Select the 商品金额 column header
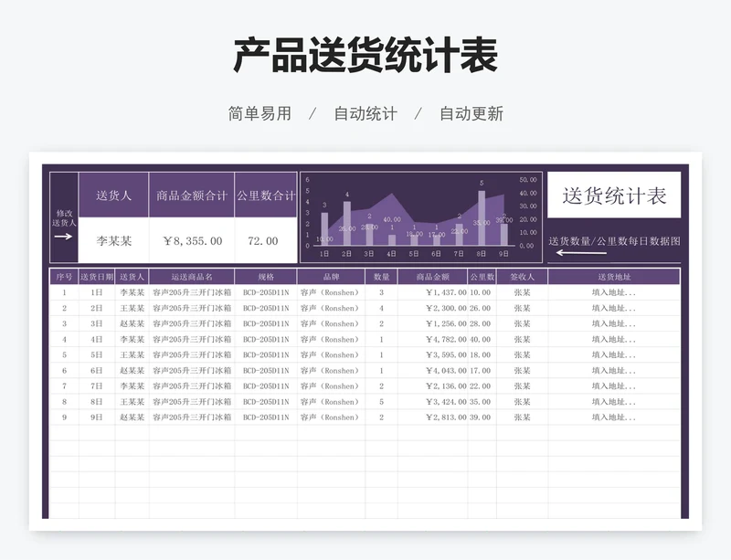 pyautogui.click(x=432, y=277)
